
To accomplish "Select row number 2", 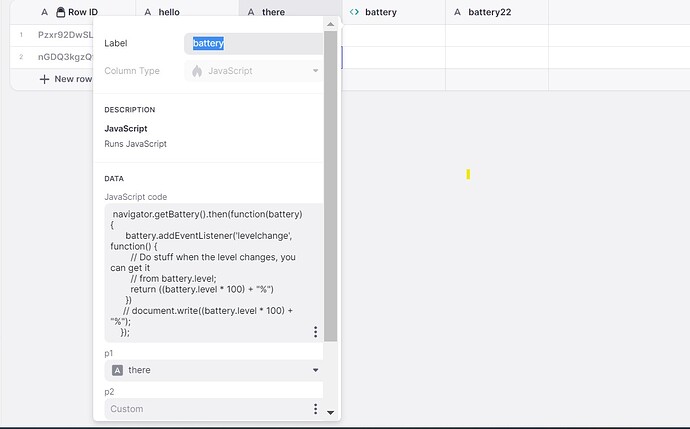I will [21, 57].
